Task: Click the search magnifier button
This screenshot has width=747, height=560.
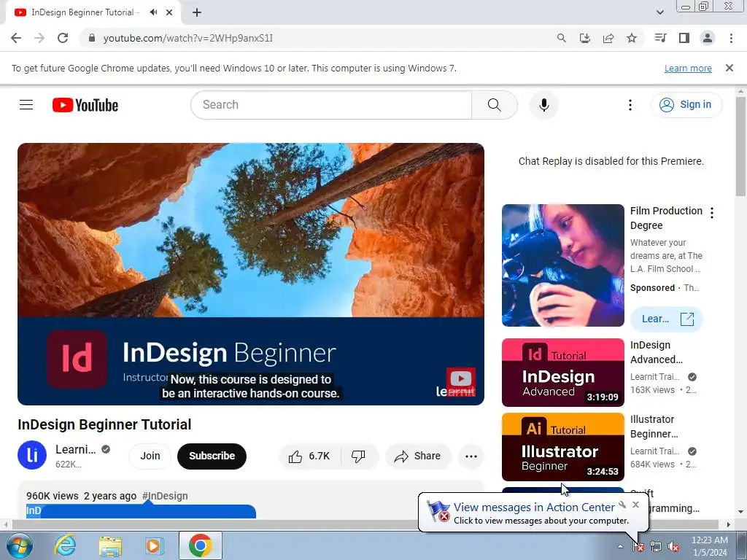Action: click(x=495, y=105)
